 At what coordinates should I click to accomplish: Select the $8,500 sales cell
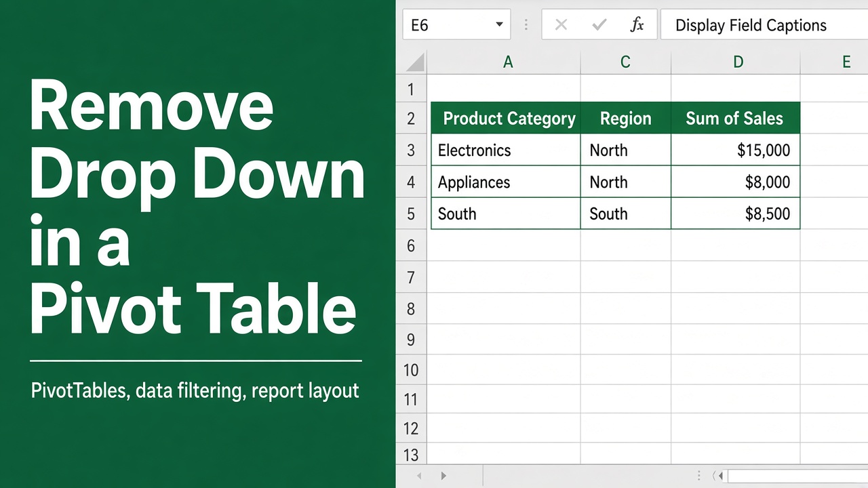click(736, 213)
